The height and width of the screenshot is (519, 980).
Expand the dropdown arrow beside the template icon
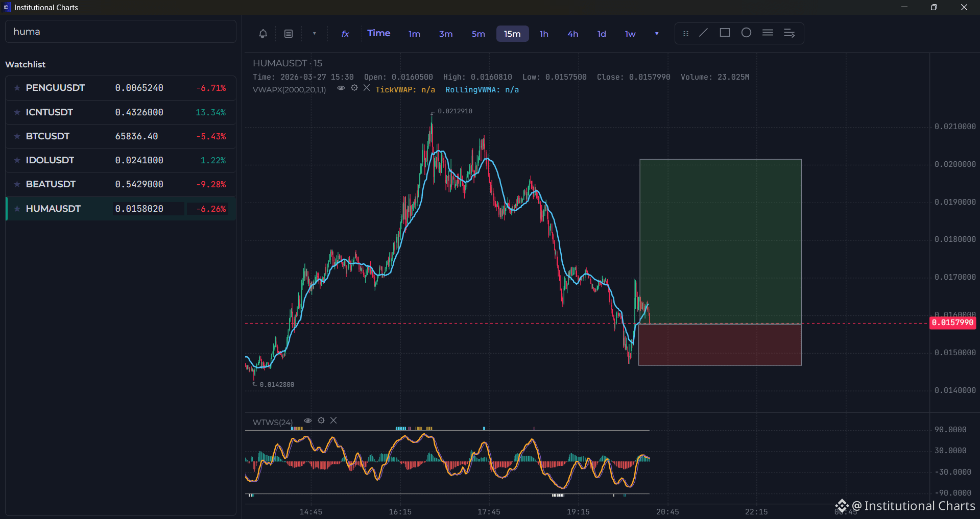[x=315, y=34]
